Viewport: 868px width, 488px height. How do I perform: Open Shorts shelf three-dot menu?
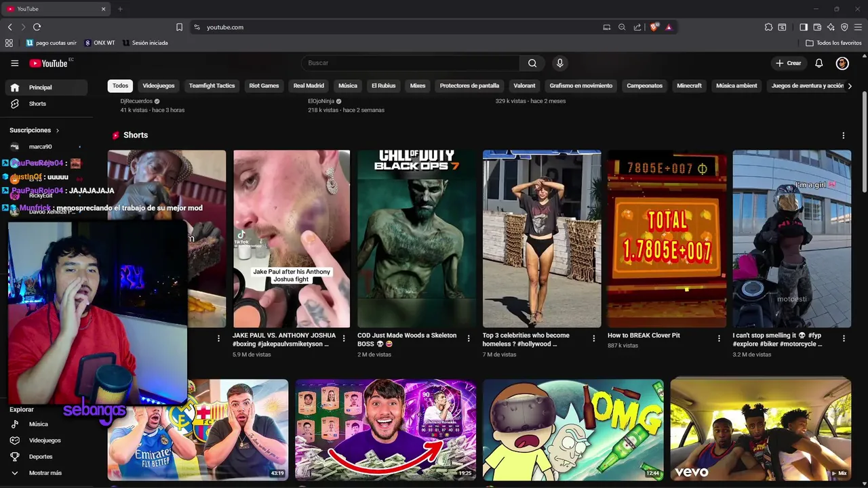[x=844, y=136]
